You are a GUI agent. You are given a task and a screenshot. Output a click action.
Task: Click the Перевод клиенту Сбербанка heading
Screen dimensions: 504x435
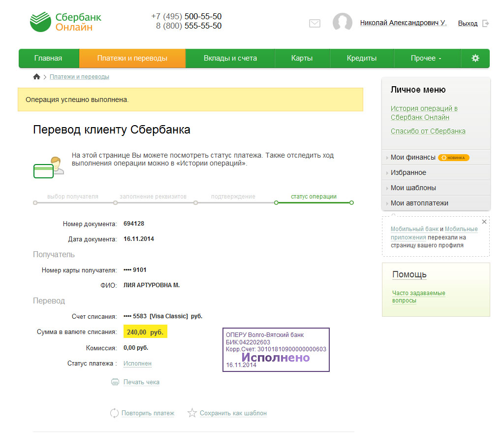pyautogui.click(x=112, y=130)
